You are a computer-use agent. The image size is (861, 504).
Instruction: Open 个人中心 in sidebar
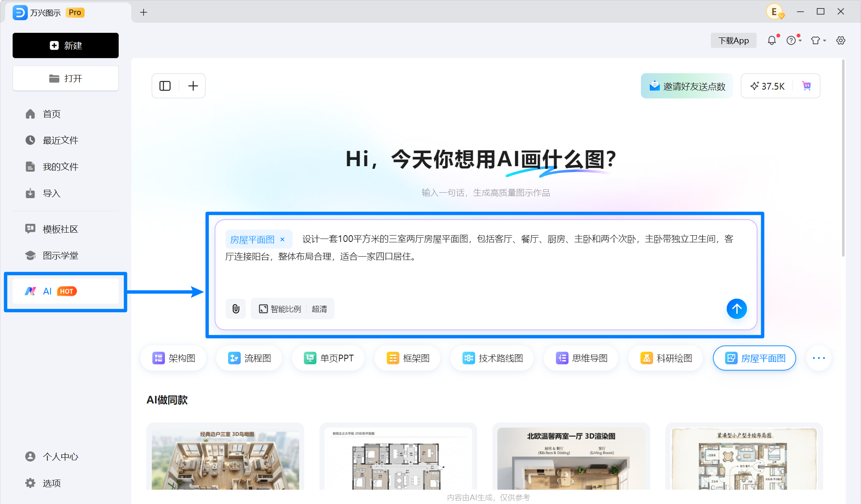pos(66,456)
